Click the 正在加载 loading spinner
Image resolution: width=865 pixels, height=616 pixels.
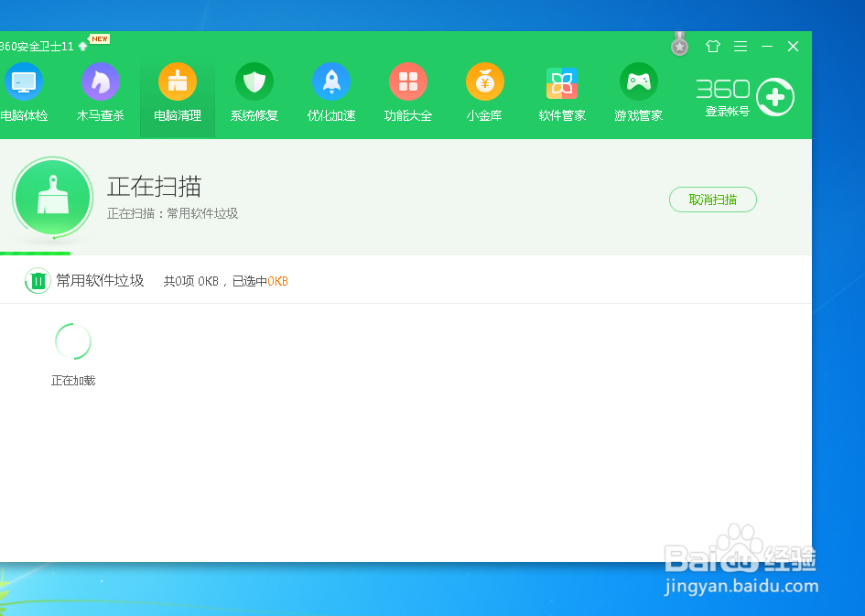[72, 340]
